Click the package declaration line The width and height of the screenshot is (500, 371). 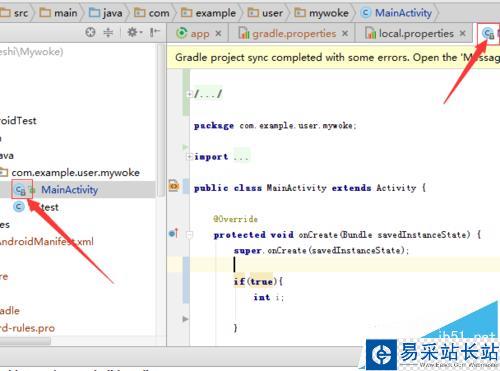point(275,126)
